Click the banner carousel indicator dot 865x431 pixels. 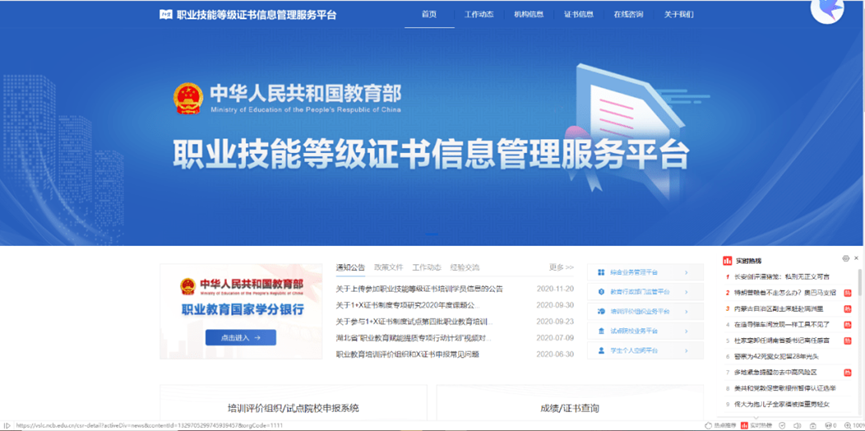pos(432,234)
